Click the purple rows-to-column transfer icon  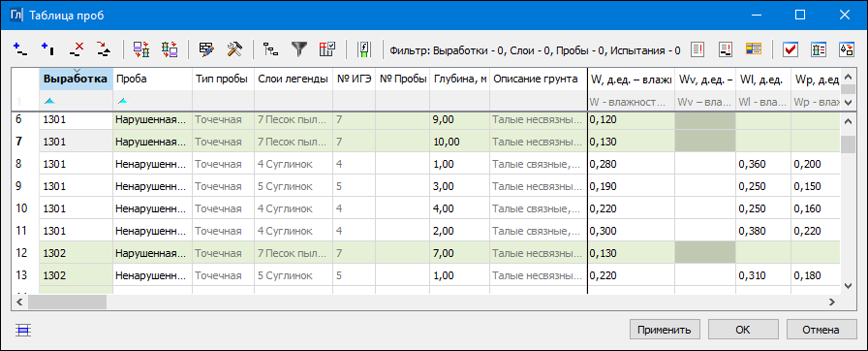(x=141, y=49)
